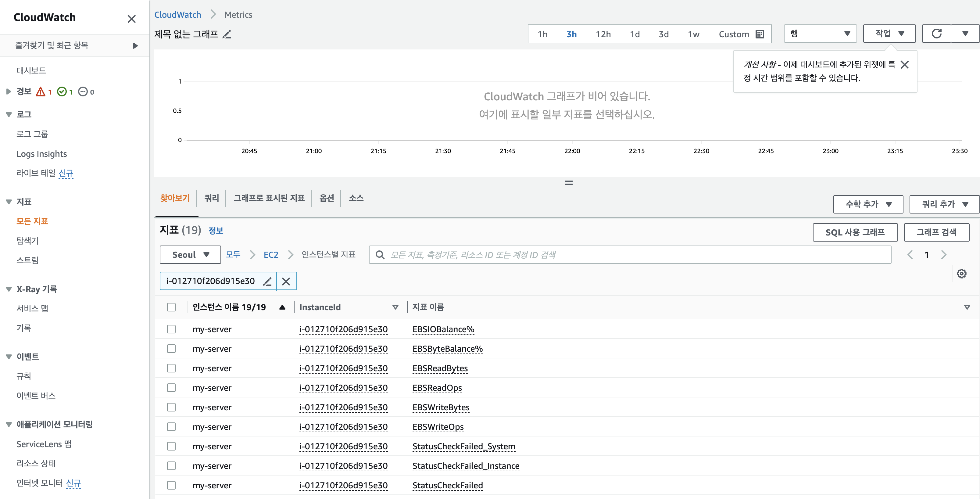Click the insufficient data alarm icon
Screen dimensions: 980x499
click(83, 92)
